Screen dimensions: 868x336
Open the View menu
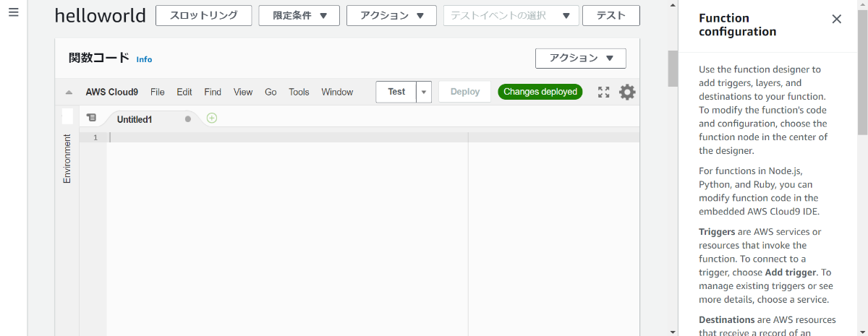pyautogui.click(x=243, y=92)
